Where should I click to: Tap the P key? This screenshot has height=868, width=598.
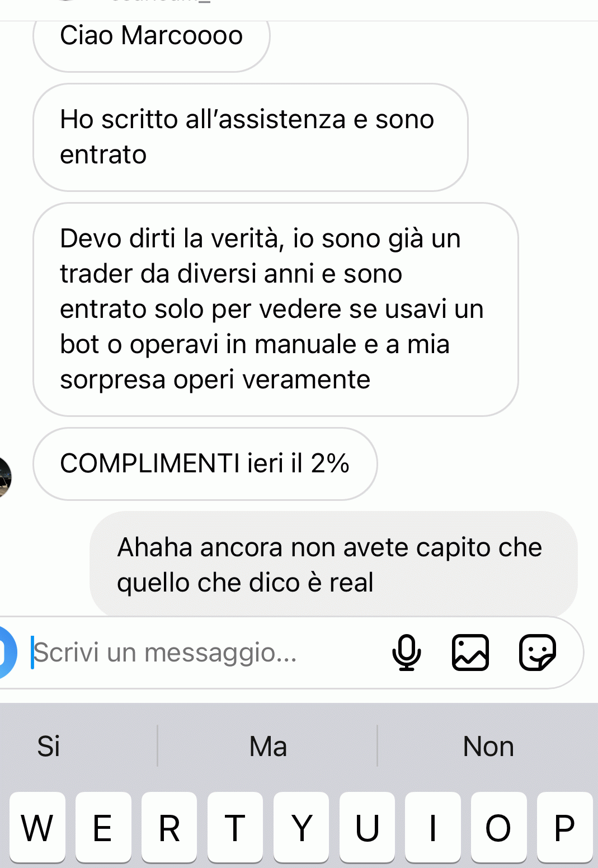[564, 827]
